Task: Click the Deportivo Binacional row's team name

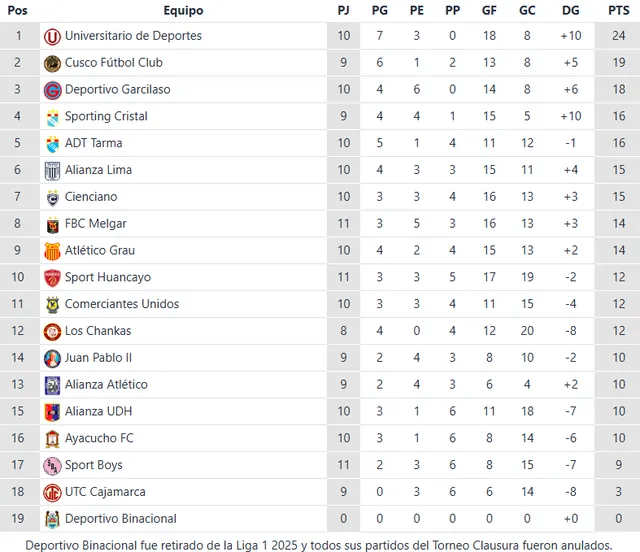Action: pyautogui.click(x=120, y=519)
